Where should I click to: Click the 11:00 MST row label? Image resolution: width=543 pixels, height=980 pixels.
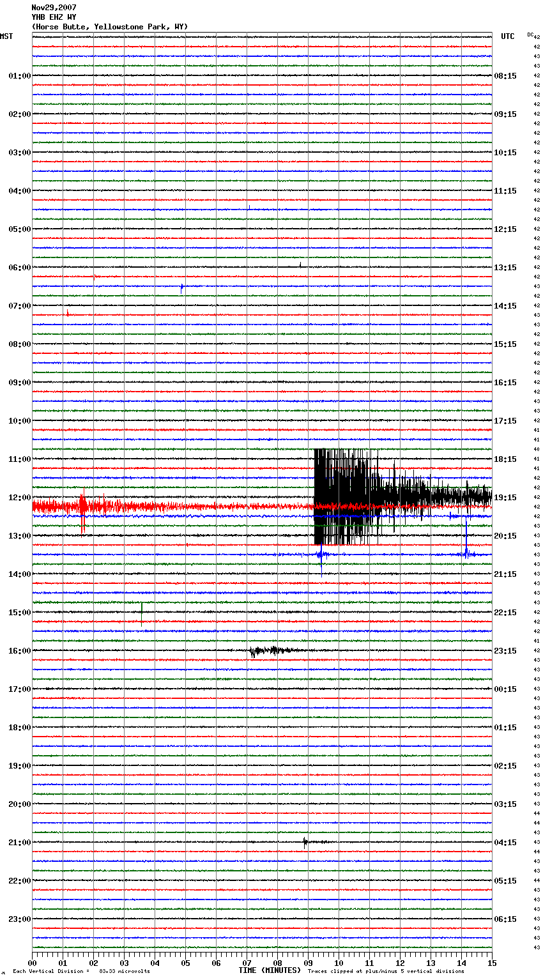pyautogui.click(x=20, y=459)
